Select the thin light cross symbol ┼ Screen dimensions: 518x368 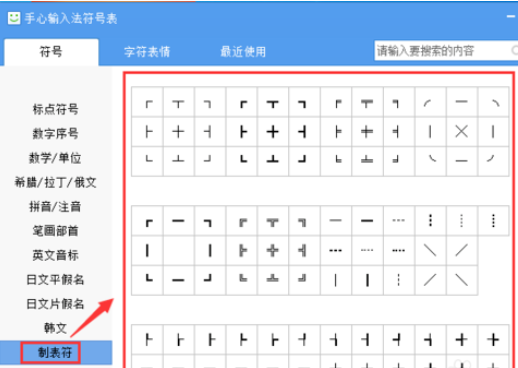179,132
